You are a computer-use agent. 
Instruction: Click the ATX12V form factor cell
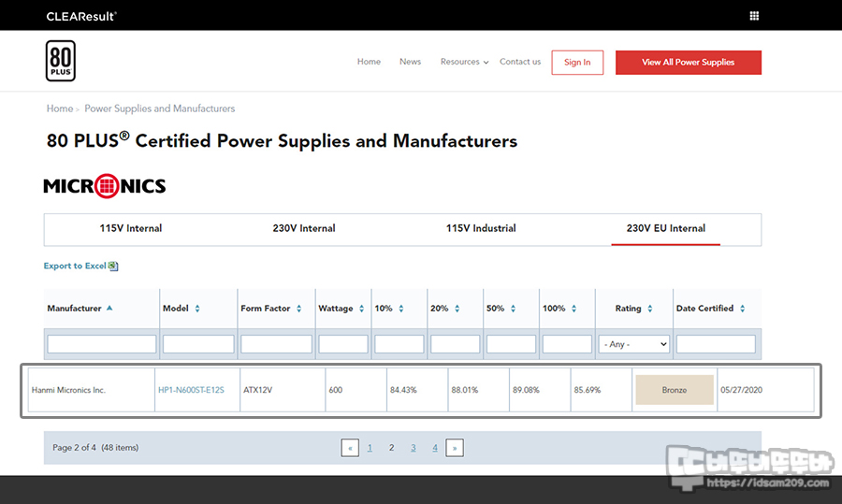point(283,390)
